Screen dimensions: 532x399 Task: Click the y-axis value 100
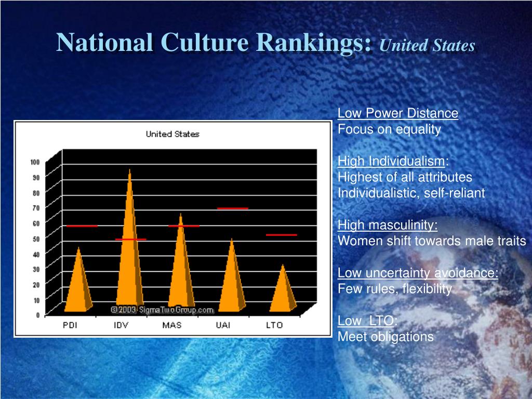(x=35, y=162)
